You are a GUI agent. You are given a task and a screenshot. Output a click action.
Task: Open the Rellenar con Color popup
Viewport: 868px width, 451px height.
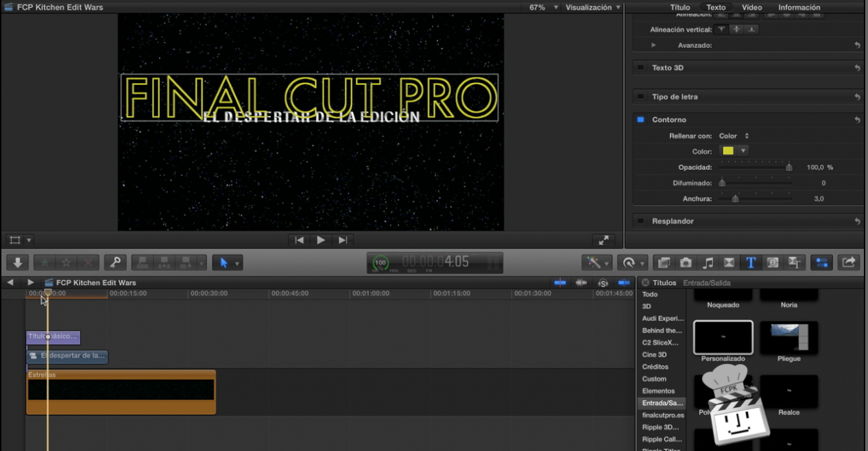(734, 136)
